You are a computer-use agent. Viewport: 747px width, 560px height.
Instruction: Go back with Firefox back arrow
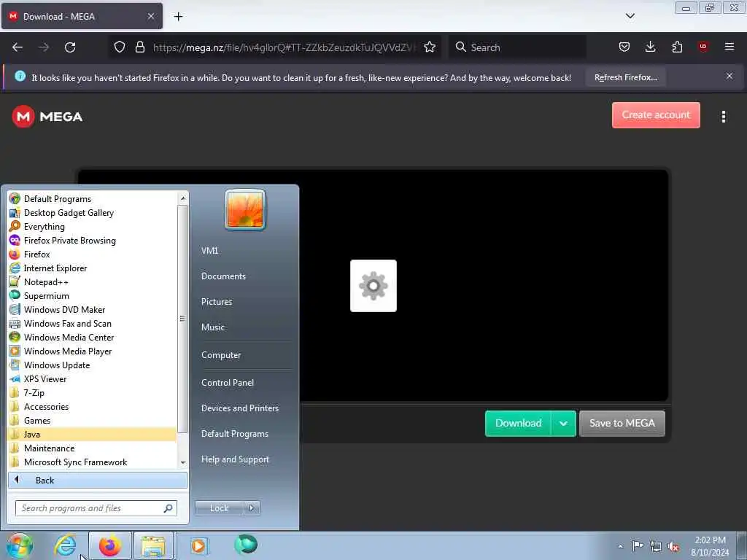(x=18, y=47)
